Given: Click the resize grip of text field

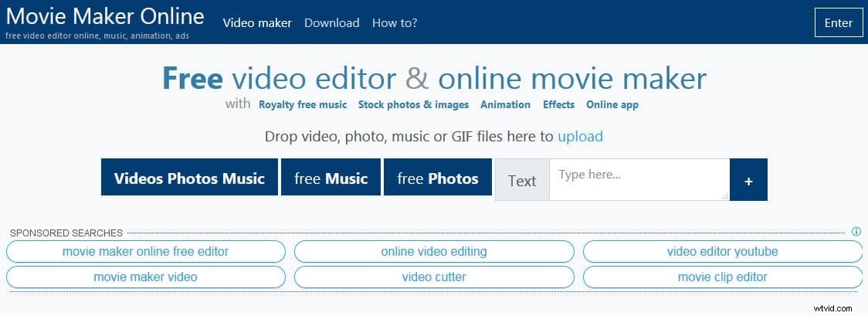Looking at the screenshot, I should tap(726, 196).
